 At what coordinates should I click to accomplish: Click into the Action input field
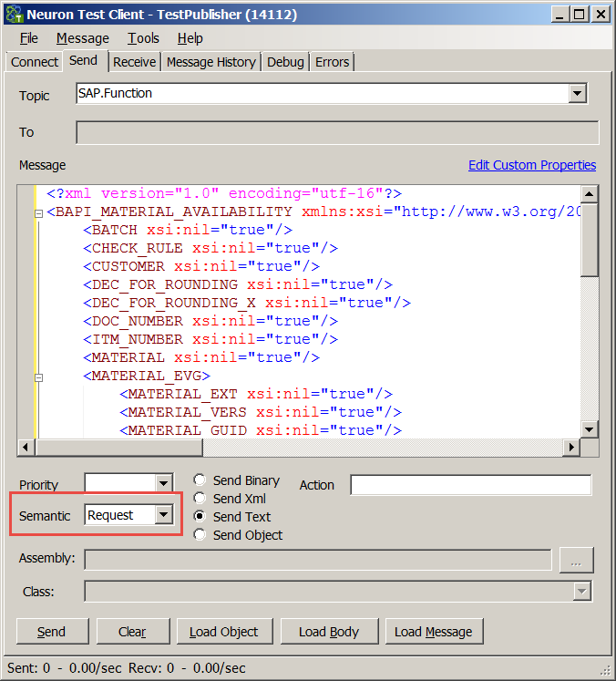[470, 485]
